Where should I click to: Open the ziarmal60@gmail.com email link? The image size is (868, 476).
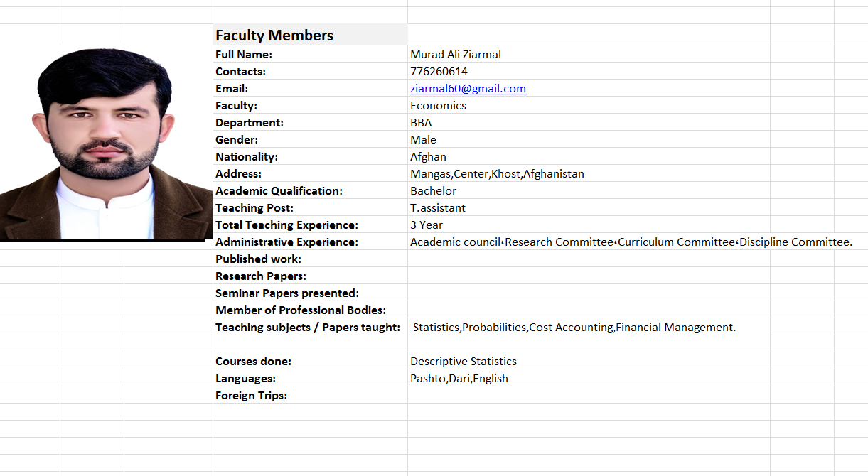point(468,89)
